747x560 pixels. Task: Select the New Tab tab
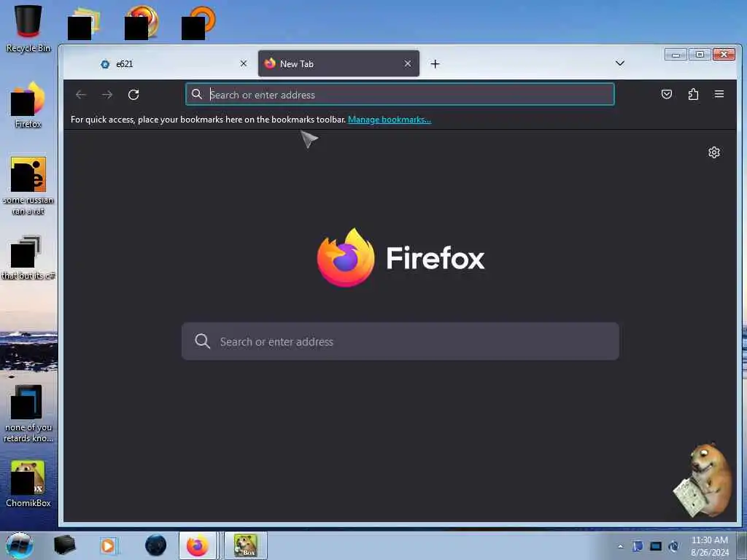click(x=338, y=64)
